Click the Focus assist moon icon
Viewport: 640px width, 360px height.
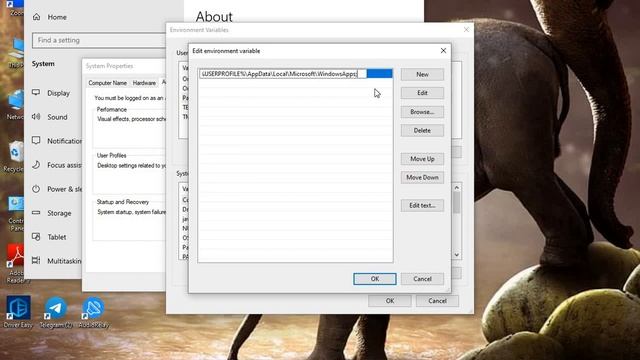(36, 164)
